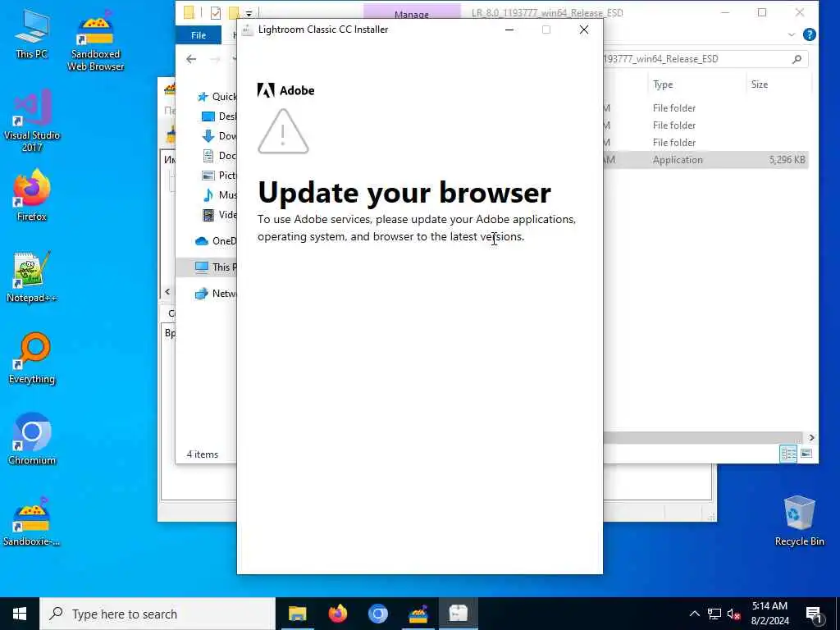This screenshot has width=840, height=630.
Task: Select Quick access in navigation pane
Action: pos(217,97)
